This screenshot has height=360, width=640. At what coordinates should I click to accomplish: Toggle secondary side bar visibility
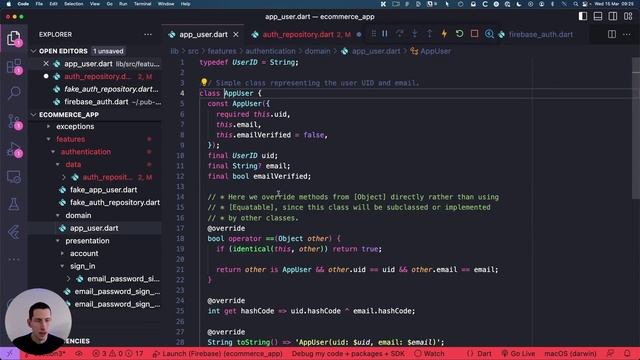coord(613,16)
